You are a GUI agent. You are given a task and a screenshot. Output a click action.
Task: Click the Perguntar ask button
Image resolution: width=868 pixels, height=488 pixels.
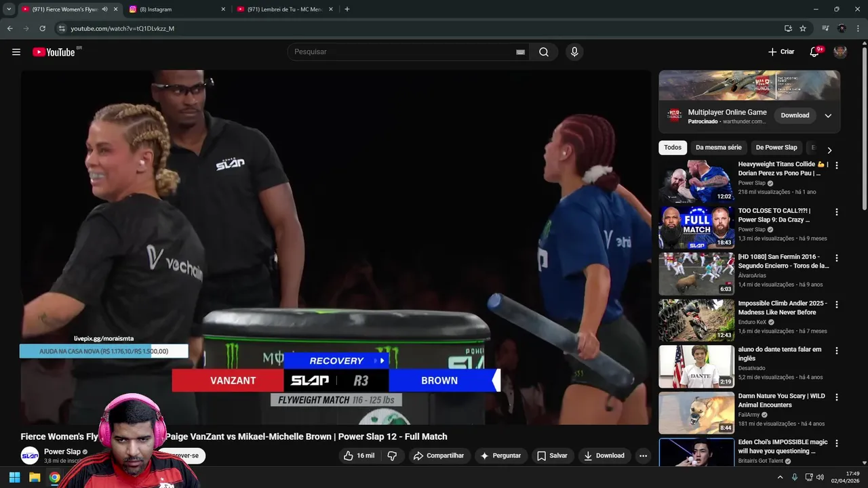(500, 456)
